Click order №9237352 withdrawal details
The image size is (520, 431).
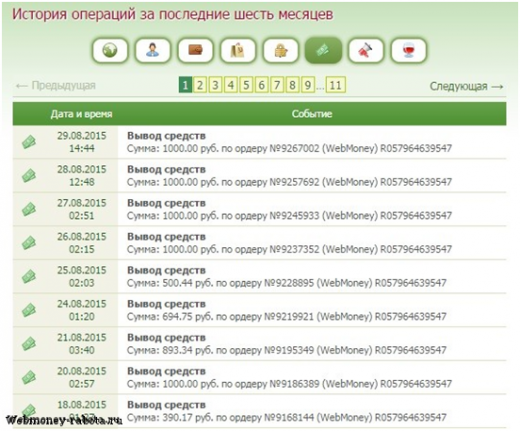tap(289, 249)
